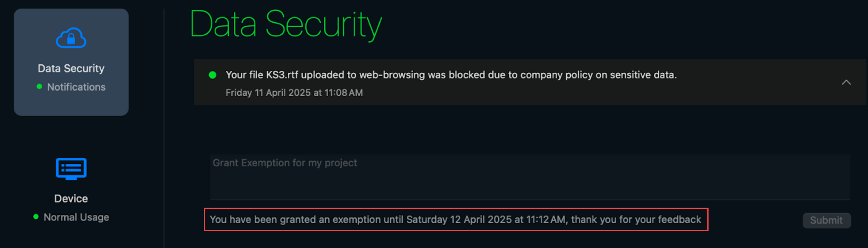Collapse the KS3.rtf blocked upload notification

(846, 82)
